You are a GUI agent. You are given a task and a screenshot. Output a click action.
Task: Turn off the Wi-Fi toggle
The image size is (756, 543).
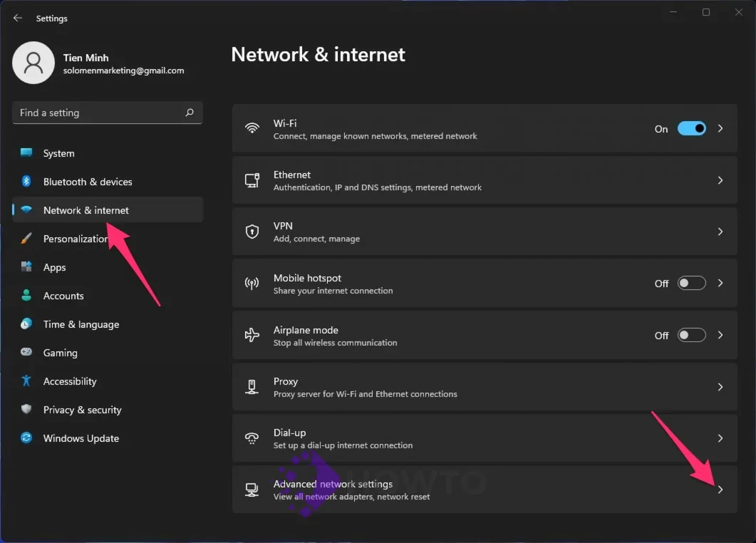click(x=691, y=128)
